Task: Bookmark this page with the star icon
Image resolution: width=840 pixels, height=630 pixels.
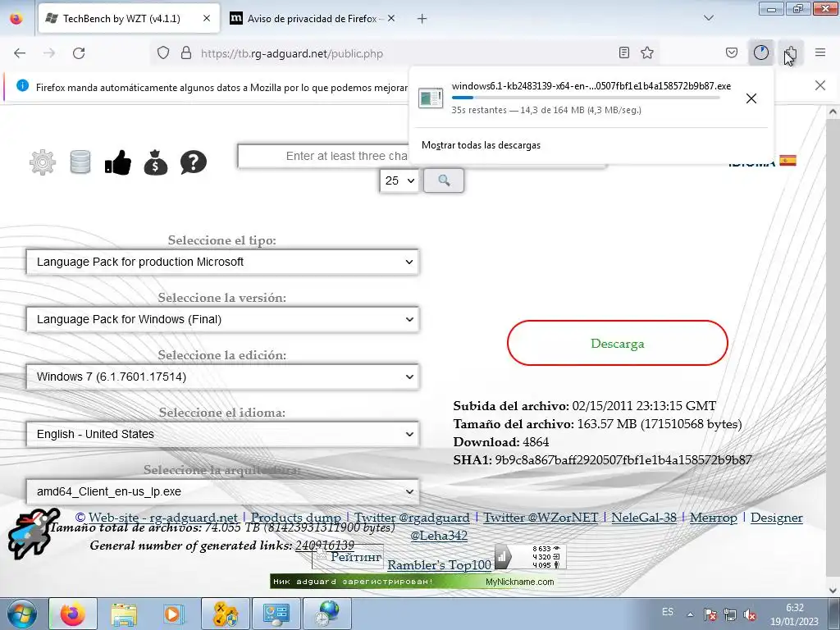Action: (647, 52)
